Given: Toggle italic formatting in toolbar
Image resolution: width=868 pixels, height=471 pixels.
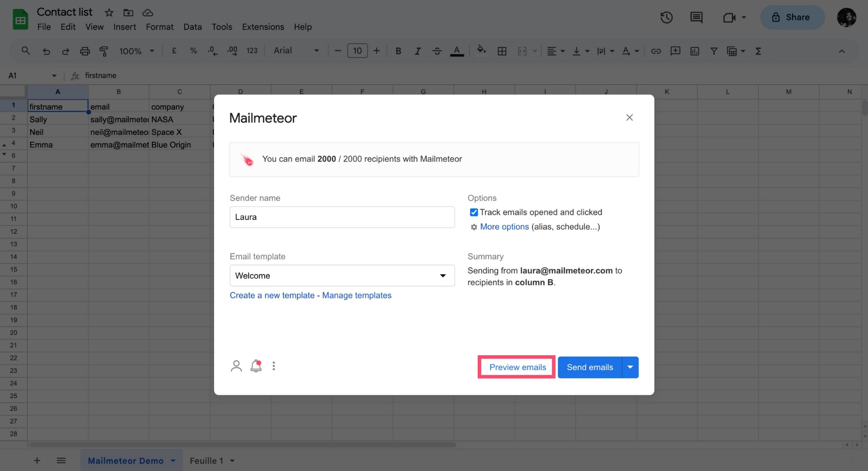Looking at the screenshot, I should pos(417,51).
